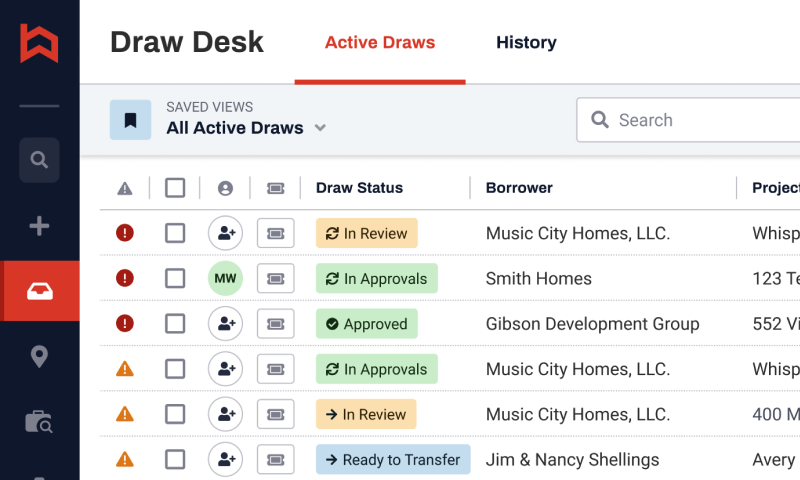The width and height of the screenshot is (800, 480).
Task: Click the Built logo in sidebar
Action: 39,43
